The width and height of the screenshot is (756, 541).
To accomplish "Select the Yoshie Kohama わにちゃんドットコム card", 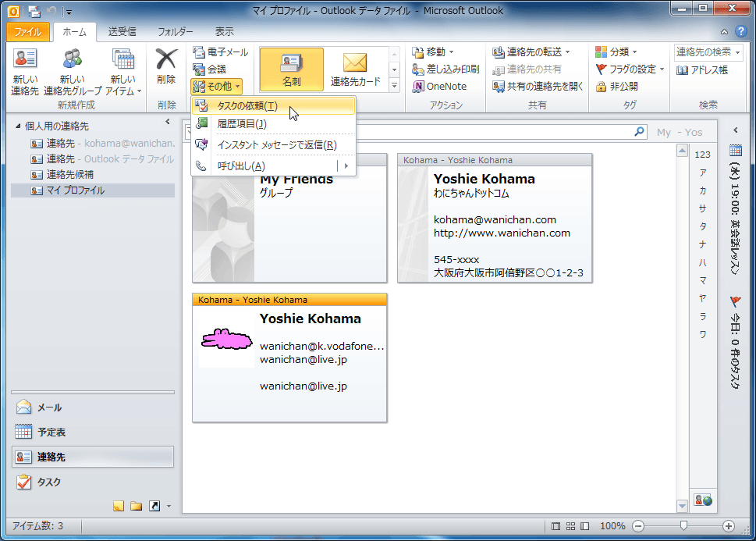I will coord(495,218).
